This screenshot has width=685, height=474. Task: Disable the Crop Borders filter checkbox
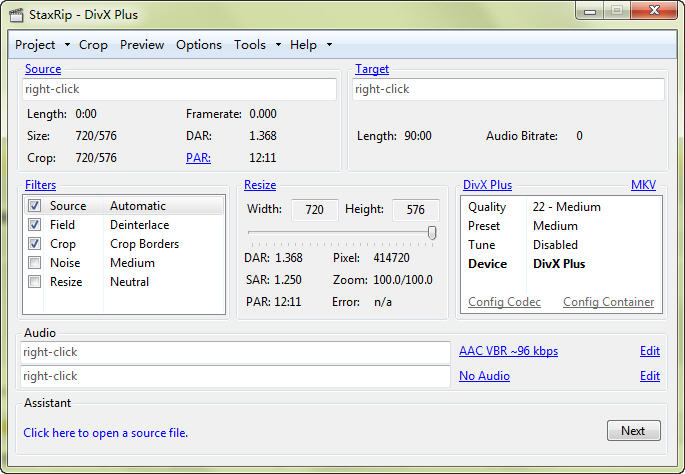(35, 244)
